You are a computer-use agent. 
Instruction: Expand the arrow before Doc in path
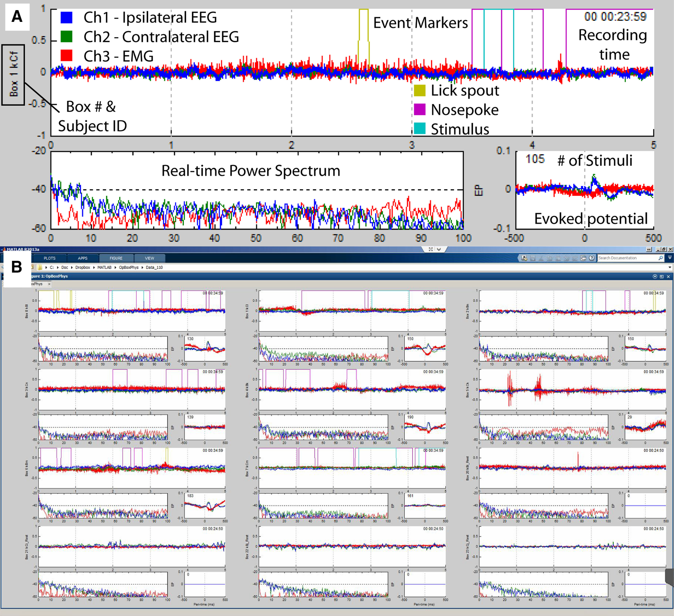pos(58,267)
